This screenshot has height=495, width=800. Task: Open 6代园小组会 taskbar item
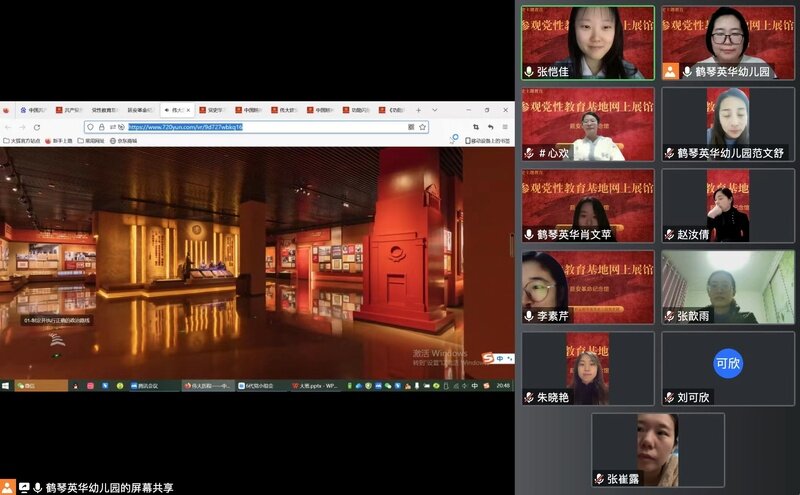pyautogui.click(x=261, y=386)
